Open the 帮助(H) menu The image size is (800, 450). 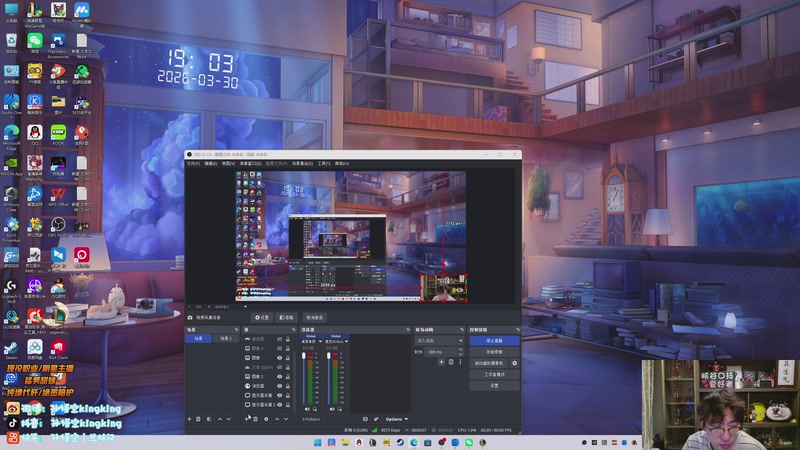point(342,164)
